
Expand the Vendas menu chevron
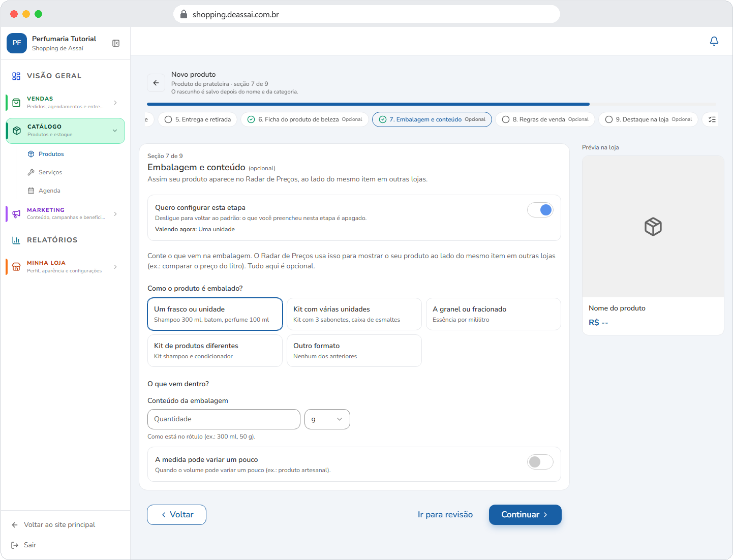pyautogui.click(x=115, y=103)
